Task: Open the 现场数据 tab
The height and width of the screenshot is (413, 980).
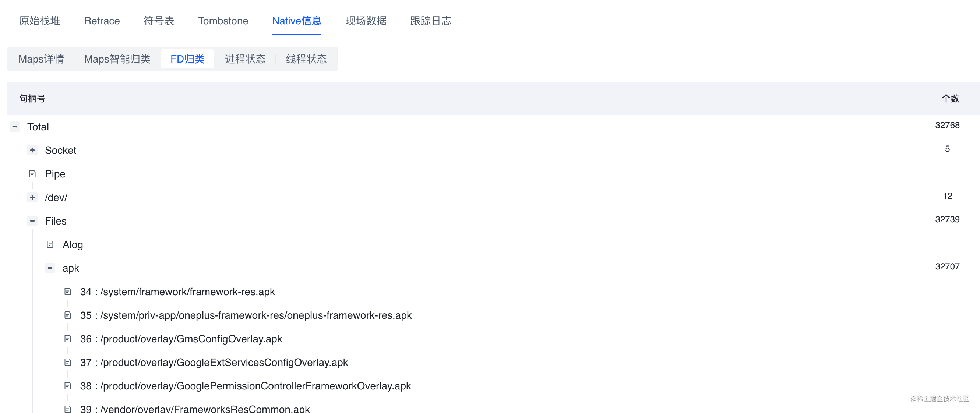Action: point(366,21)
